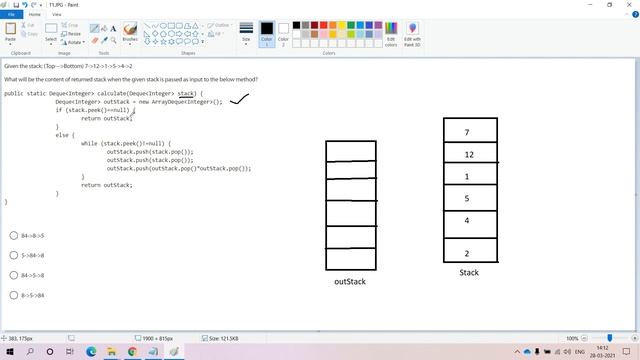This screenshot has width=640, height=360.
Task: Select the Text tool
Action: point(113,29)
